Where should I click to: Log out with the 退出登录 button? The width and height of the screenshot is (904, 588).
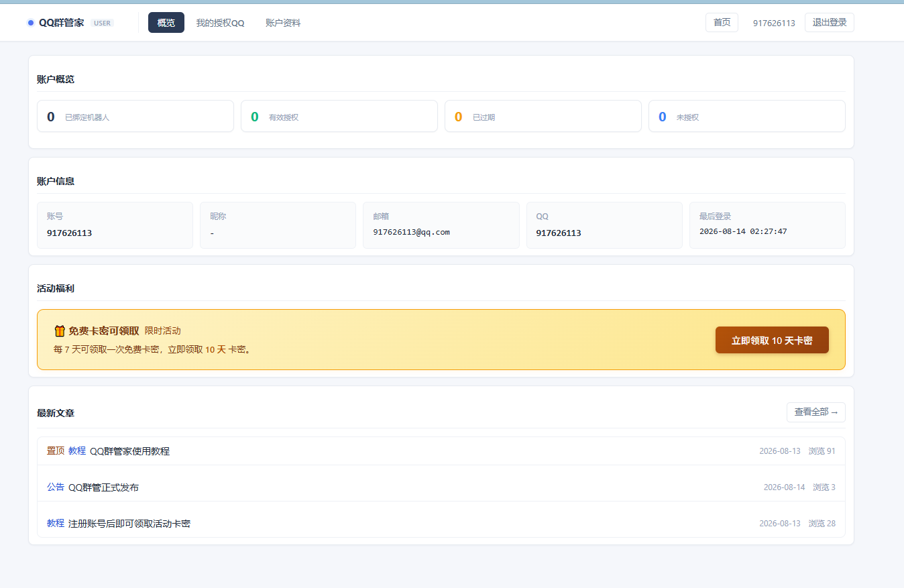click(830, 22)
